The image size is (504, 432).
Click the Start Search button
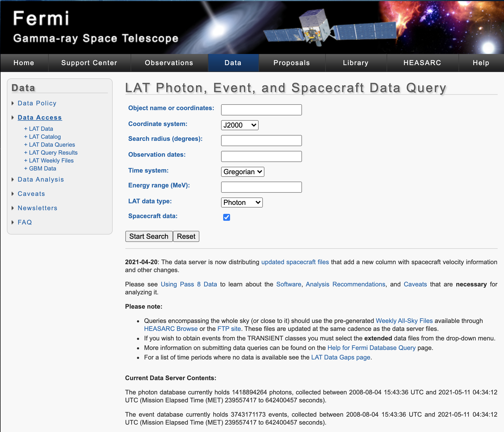[x=149, y=236]
